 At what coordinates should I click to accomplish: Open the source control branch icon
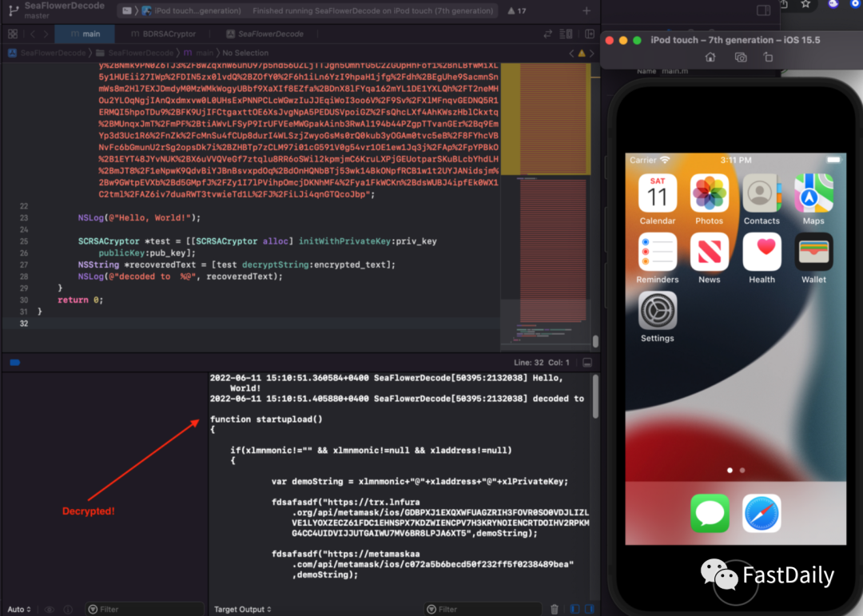pyautogui.click(x=14, y=10)
